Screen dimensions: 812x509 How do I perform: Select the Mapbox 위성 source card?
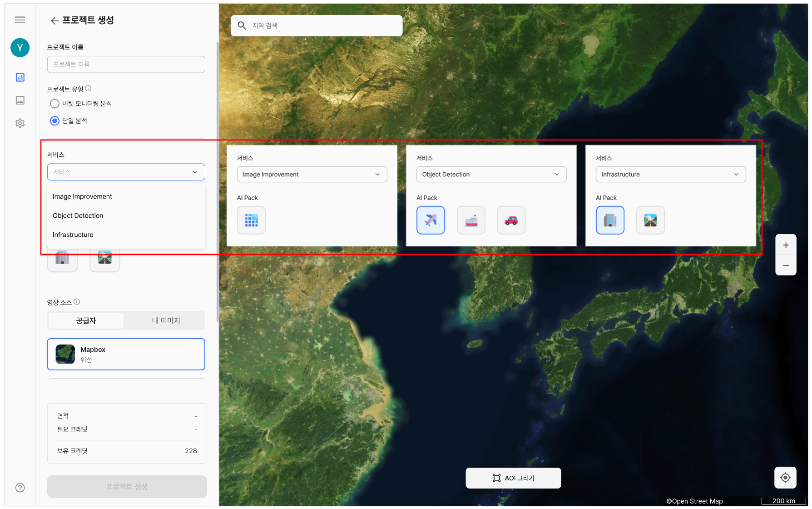click(126, 354)
